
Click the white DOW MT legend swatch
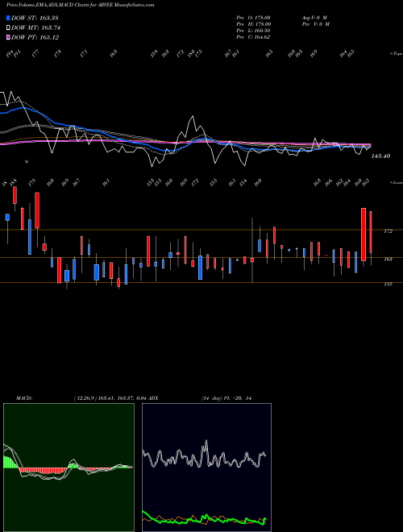[x=8, y=27]
